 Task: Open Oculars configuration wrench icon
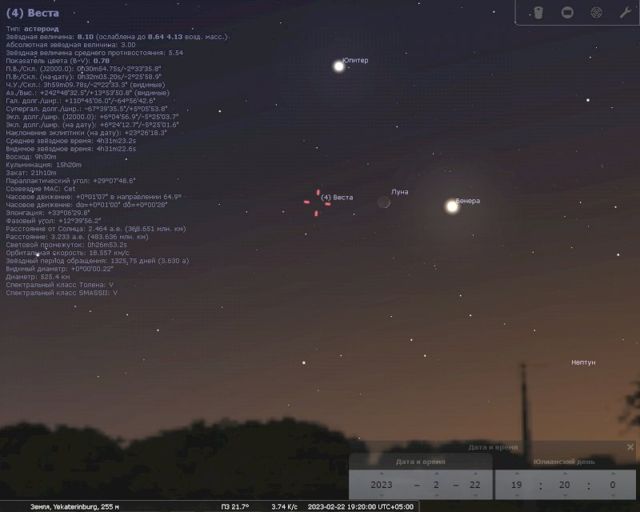(x=625, y=12)
